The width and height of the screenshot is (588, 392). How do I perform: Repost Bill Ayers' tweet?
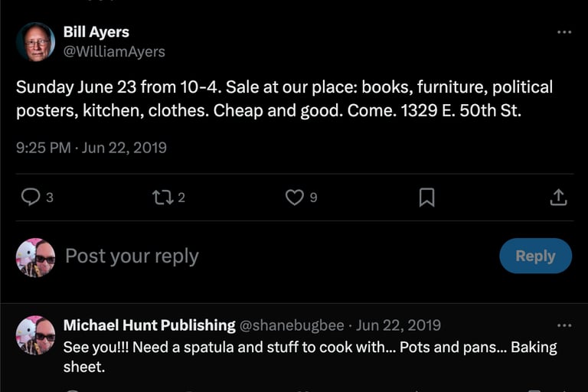[x=162, y=198]
